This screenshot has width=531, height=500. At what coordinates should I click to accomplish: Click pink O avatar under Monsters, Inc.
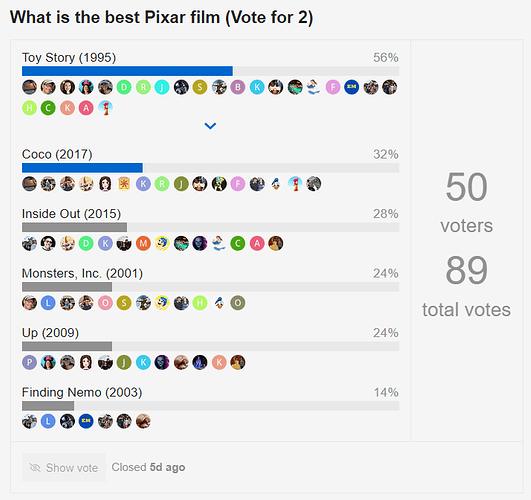tap(105, 303)
